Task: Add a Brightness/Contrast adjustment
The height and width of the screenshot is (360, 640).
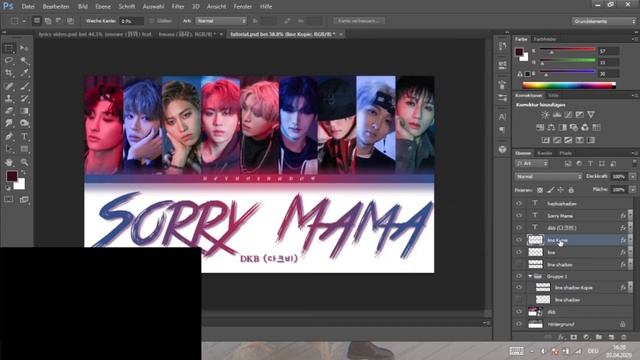Action: click(545, 115)
